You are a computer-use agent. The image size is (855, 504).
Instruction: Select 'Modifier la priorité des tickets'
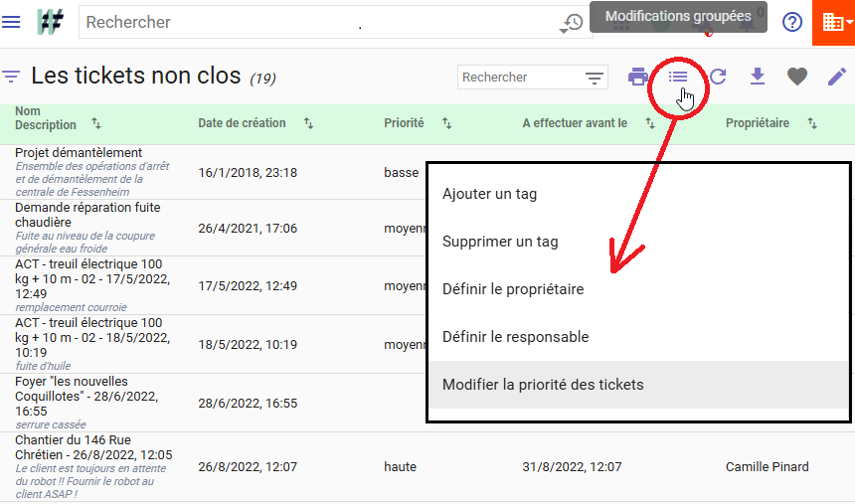tap(543, 385)
